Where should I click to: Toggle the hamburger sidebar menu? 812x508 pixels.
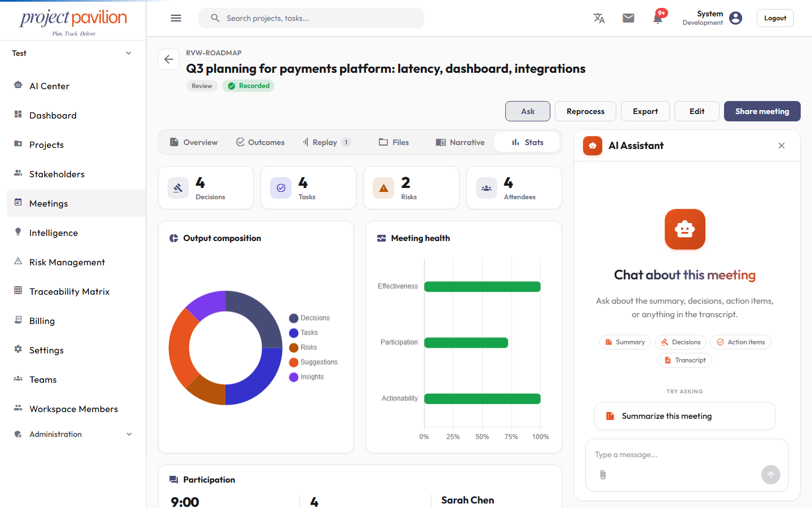[x=176, y=18]
